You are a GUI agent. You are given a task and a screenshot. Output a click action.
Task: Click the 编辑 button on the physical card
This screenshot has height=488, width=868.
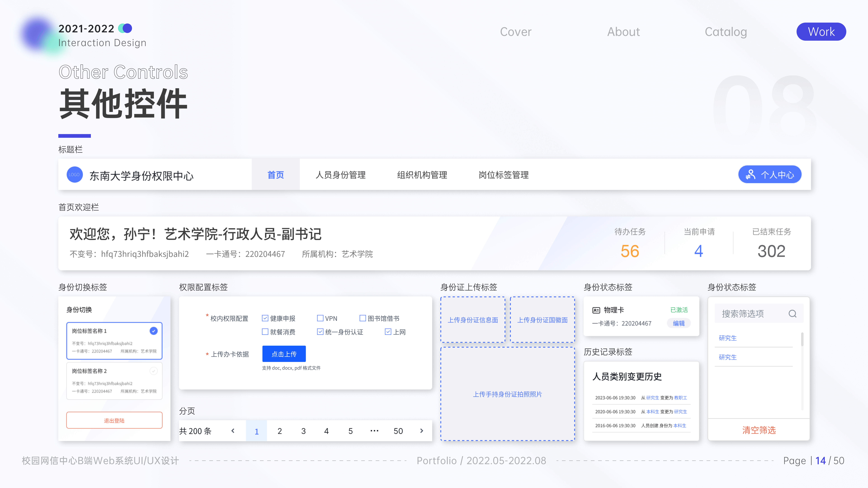pyautogui.click(x=679, y=323)
